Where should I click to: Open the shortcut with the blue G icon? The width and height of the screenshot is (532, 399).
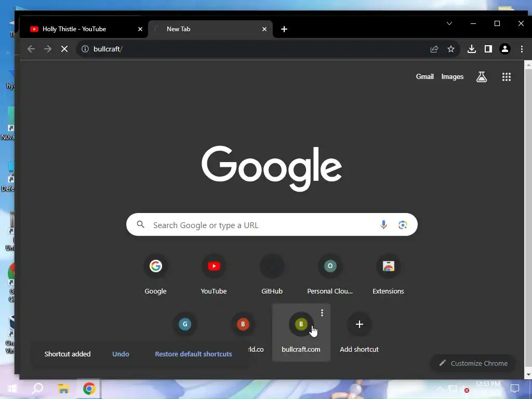click(x=185, y=324)
